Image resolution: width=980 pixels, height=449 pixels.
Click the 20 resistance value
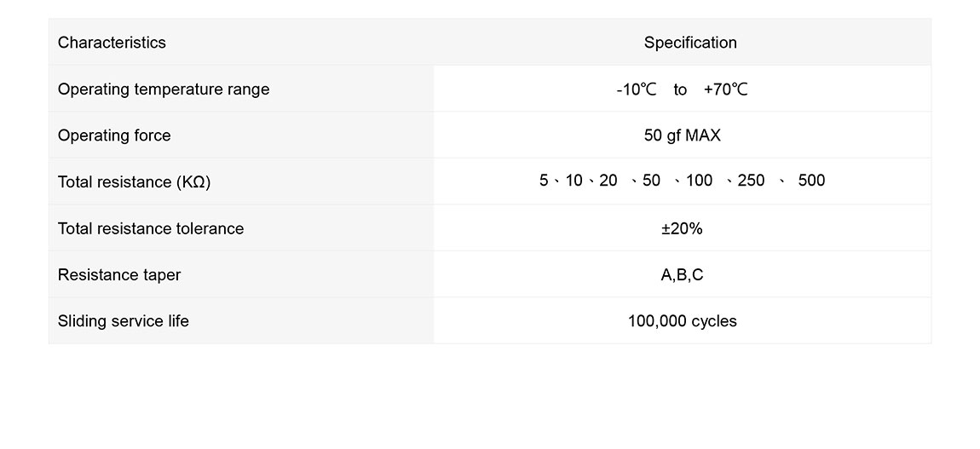608,181
